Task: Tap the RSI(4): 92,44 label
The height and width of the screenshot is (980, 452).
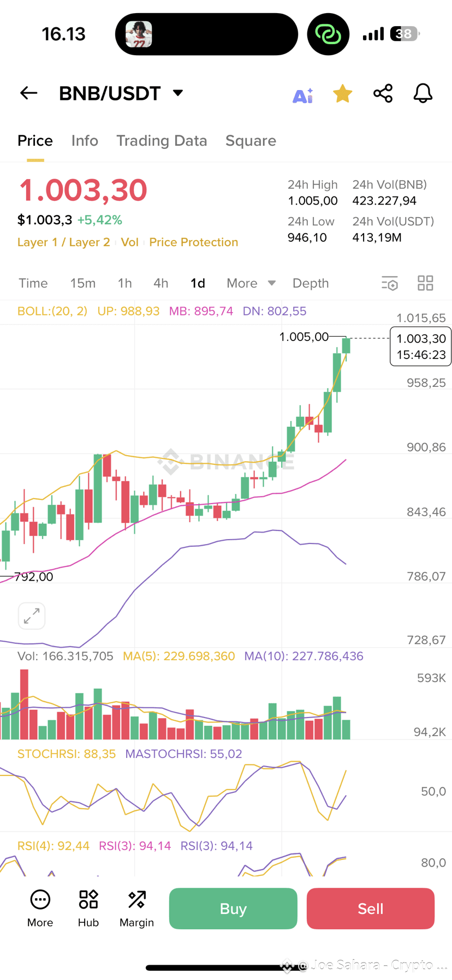Action: click(53, 846)
